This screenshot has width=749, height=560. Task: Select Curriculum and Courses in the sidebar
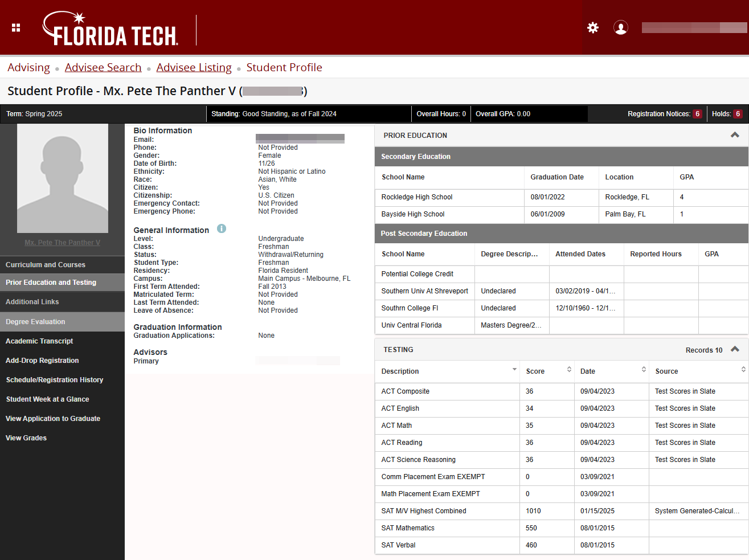tap(62, 265)
